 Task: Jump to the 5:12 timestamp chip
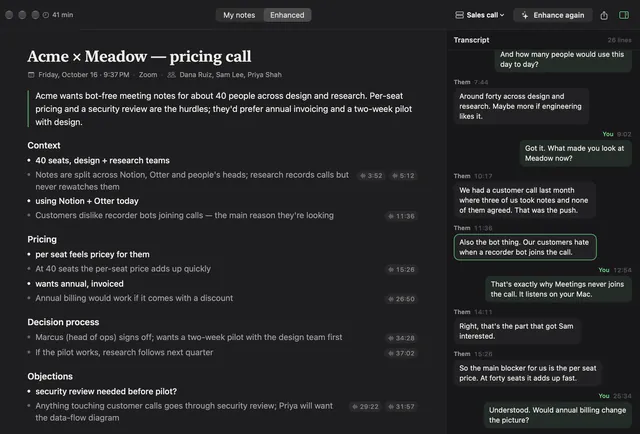click(x=403, y=176)
